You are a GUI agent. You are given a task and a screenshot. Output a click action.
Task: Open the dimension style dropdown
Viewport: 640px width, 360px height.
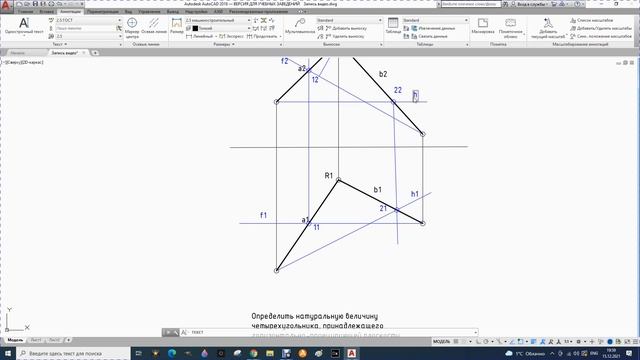click(218, 20)
